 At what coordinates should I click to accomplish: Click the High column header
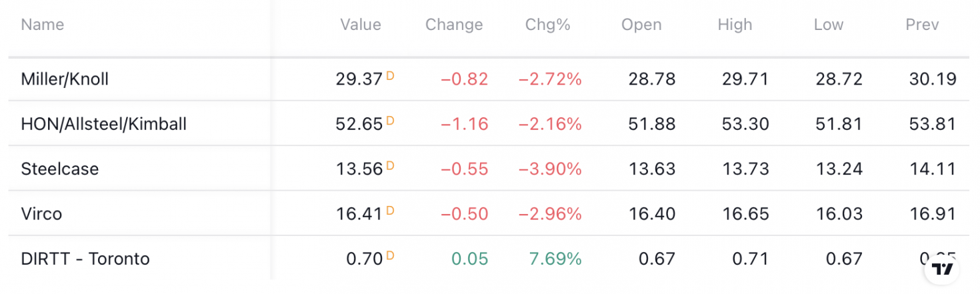[x=735, y=25]
